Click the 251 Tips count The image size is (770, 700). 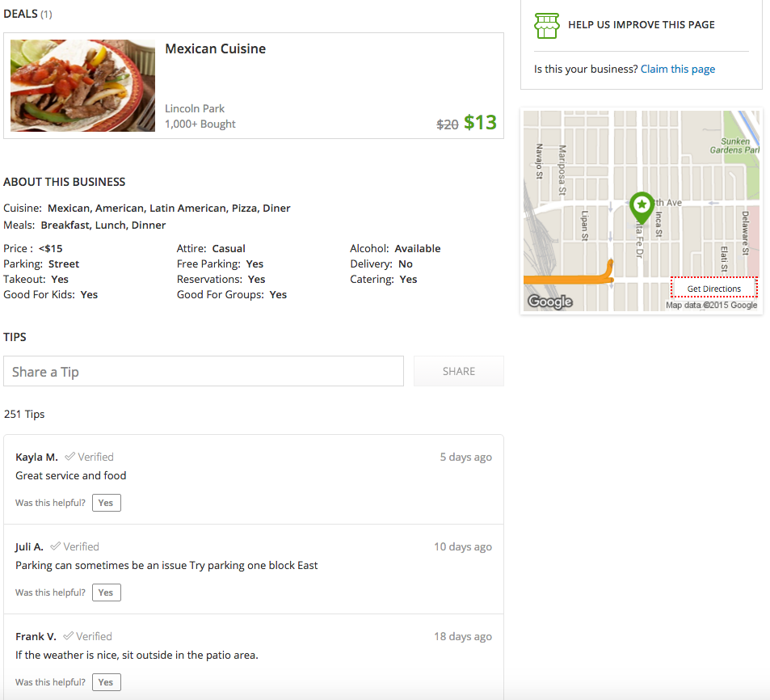24,414
